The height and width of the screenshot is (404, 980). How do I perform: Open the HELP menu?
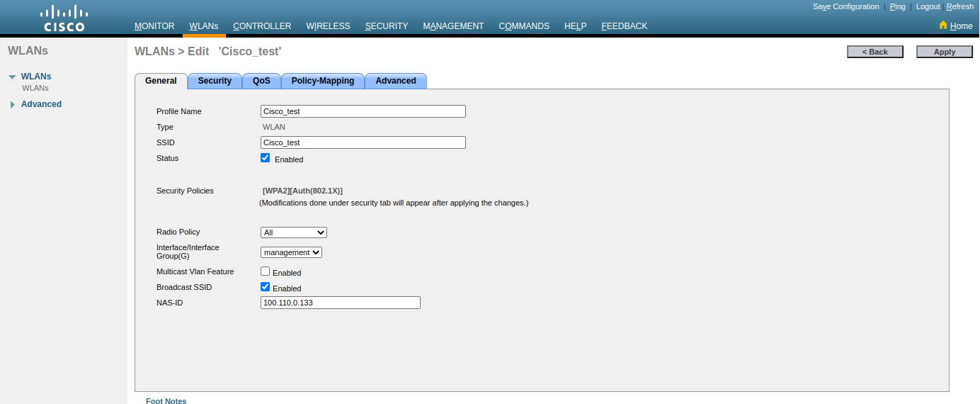[575, 26]
